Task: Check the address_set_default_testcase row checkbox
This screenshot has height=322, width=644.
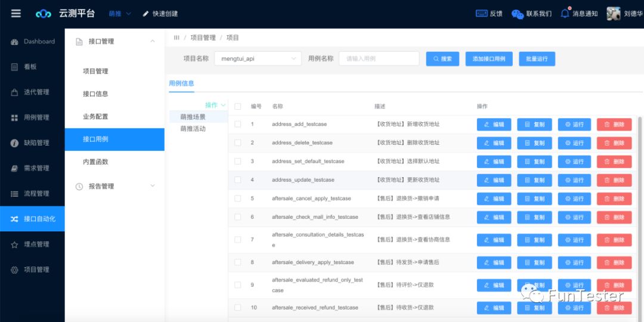Action: 237,162
